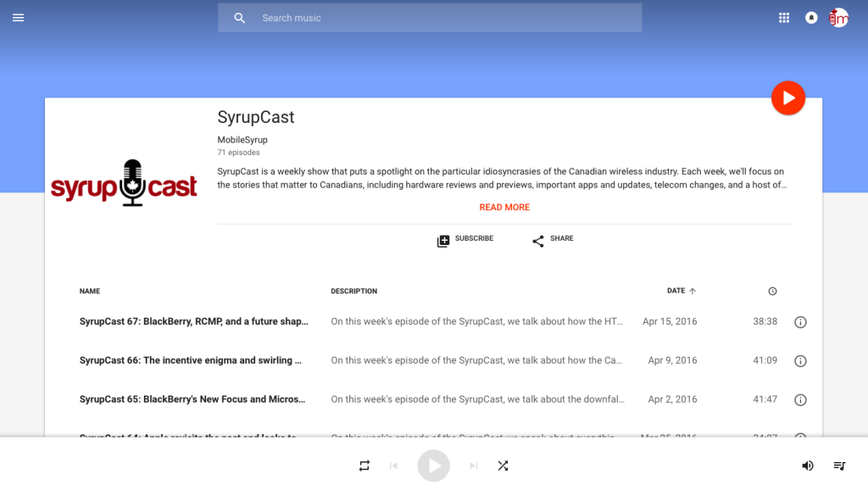Open SyrupCast 66 episode title
The width and height of the screenshot is (868, 490).
tap(191, 360)
